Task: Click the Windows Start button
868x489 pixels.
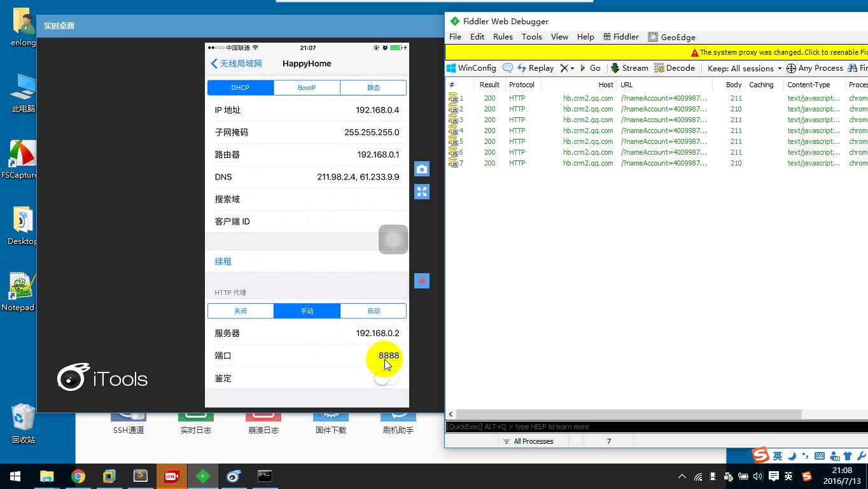Action: (15, 476)
